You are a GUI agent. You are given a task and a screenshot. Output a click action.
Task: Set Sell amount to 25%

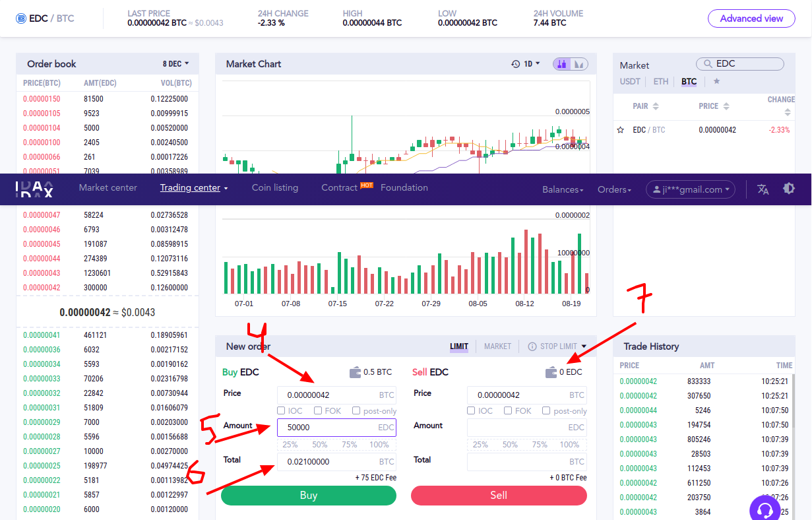(x=480, y=445)
